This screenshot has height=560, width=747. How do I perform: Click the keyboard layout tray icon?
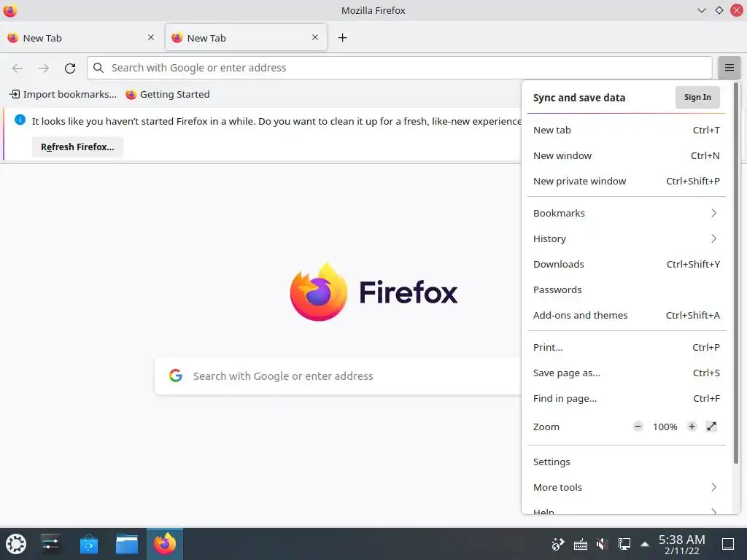pyautogui.click(x=580, y=544)
